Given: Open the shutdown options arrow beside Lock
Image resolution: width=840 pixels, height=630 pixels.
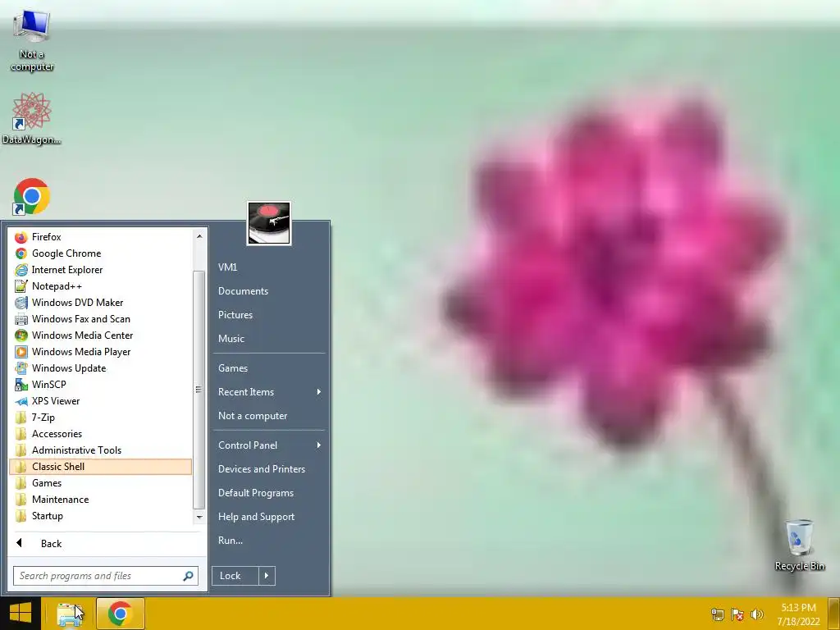Looking at the screenshot, I should pyautogui.click(x=267, y=576).
